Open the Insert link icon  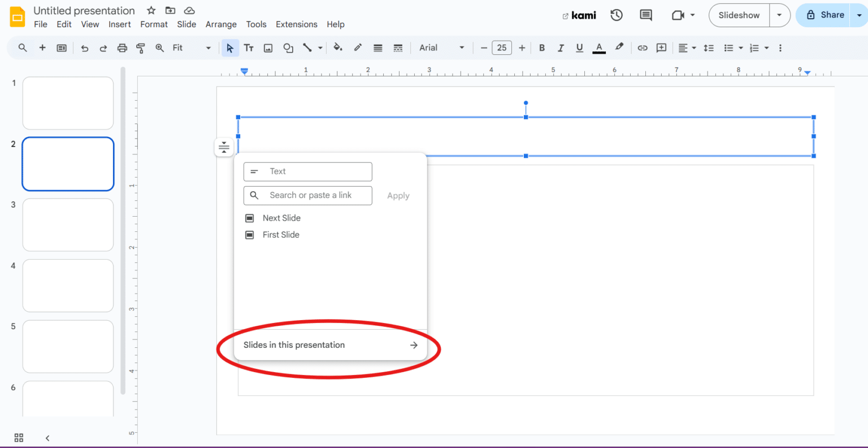tap(642, 48)
